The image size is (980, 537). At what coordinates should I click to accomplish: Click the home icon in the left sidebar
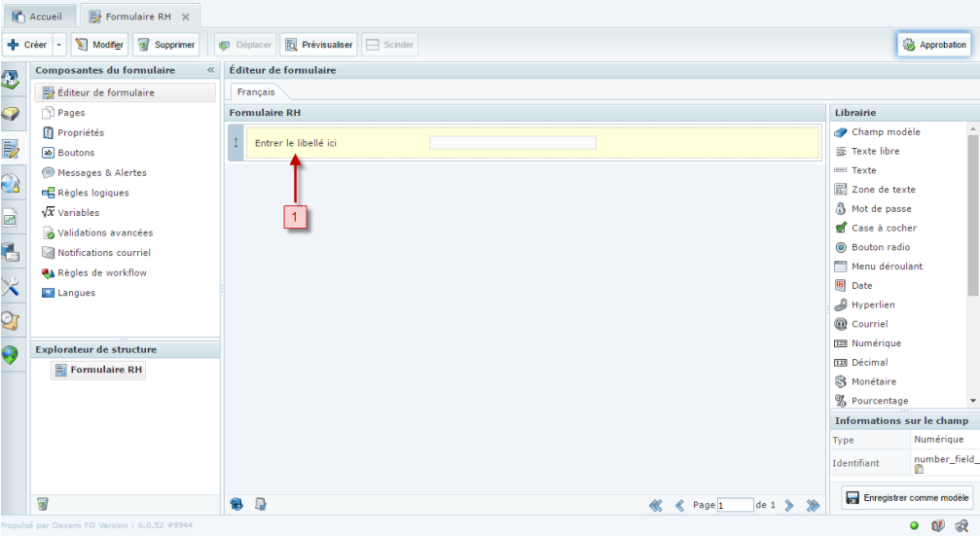coord(10,80)
